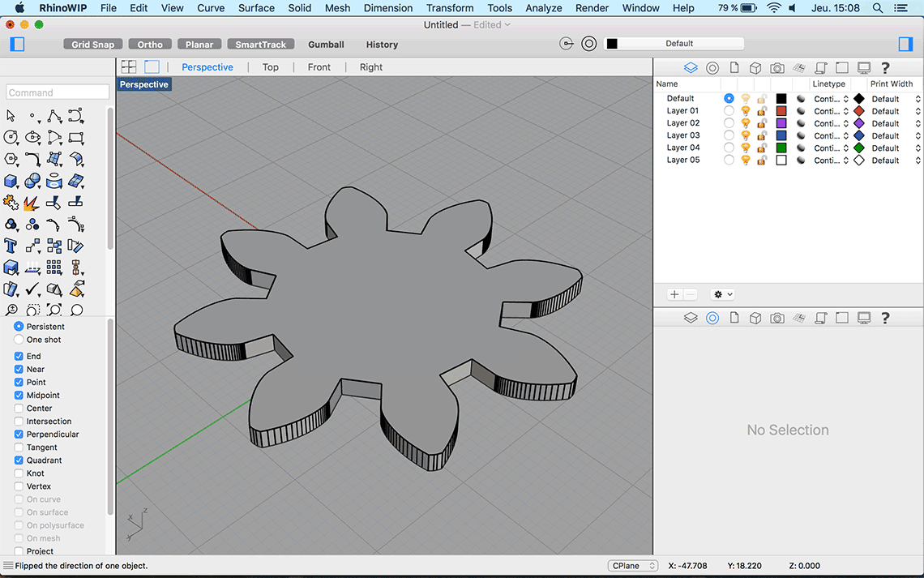The height and width of the screenshot is (578, 924).
Task: Click the add layer plus button
Action: click(674, 294)
